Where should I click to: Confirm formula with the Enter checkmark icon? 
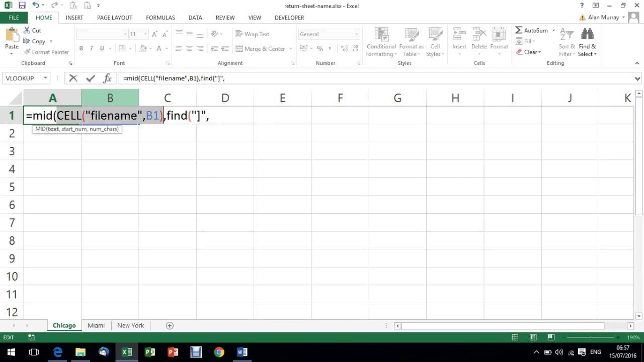point(91,78)
